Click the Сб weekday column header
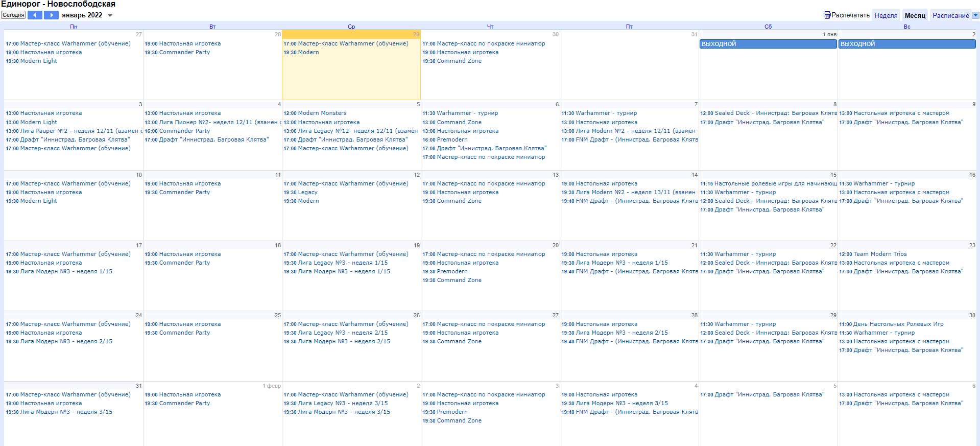Screen dimensions: 980x446 pos(768,27)
